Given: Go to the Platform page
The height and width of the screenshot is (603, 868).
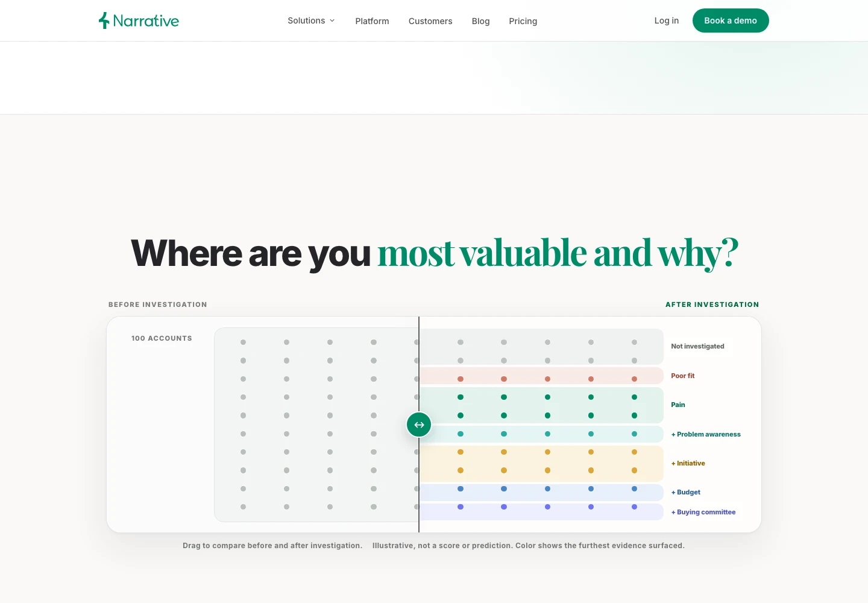Looking at the screenshot, I should coord(372,21).
